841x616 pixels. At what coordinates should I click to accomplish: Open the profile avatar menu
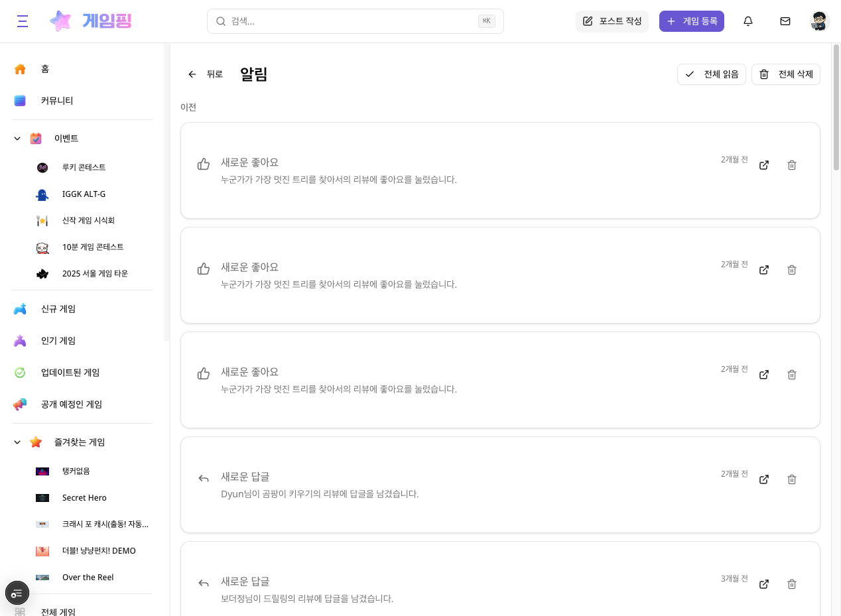(x=819, y=21)
